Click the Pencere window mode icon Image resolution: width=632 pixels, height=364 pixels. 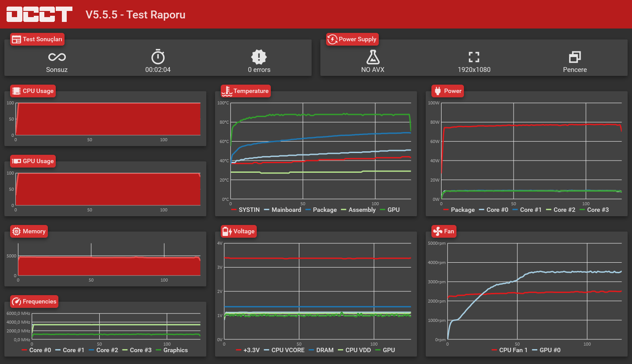point(575,57)
